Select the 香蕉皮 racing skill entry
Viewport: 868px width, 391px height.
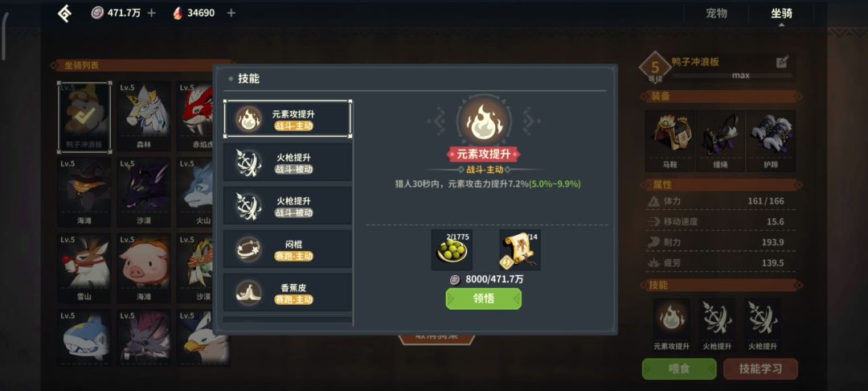click(x=287, y=292)
